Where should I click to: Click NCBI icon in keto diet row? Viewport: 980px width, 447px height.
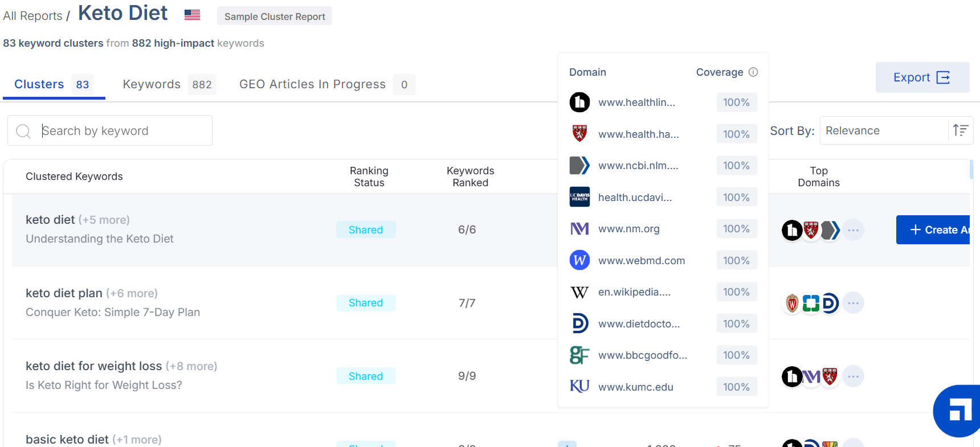pyautogui.click(x=830, y=230)
